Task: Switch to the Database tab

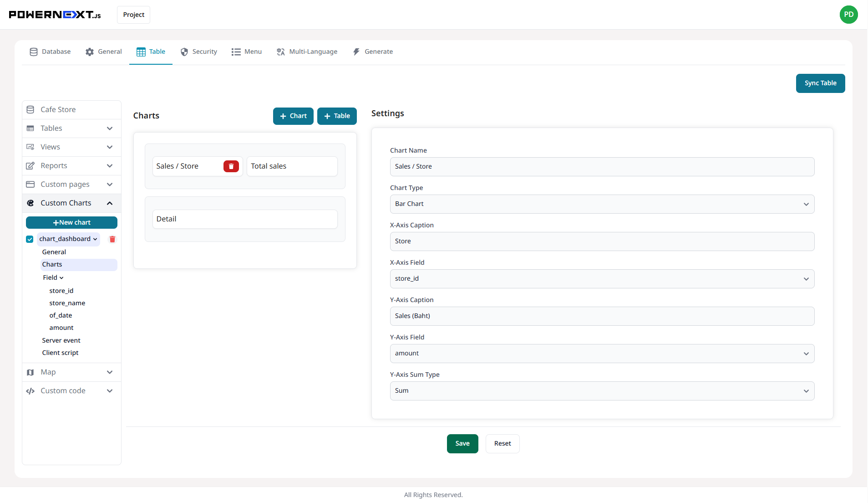Action: [x=50, y=52]
